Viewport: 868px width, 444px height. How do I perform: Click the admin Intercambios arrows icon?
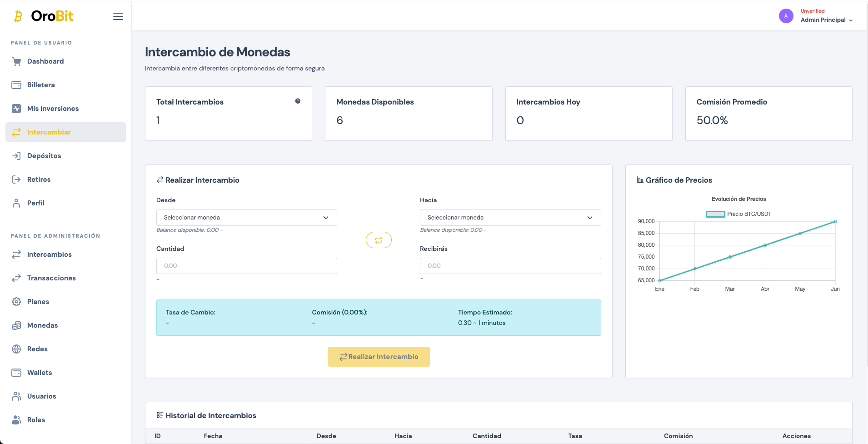[x=16, y=254]
